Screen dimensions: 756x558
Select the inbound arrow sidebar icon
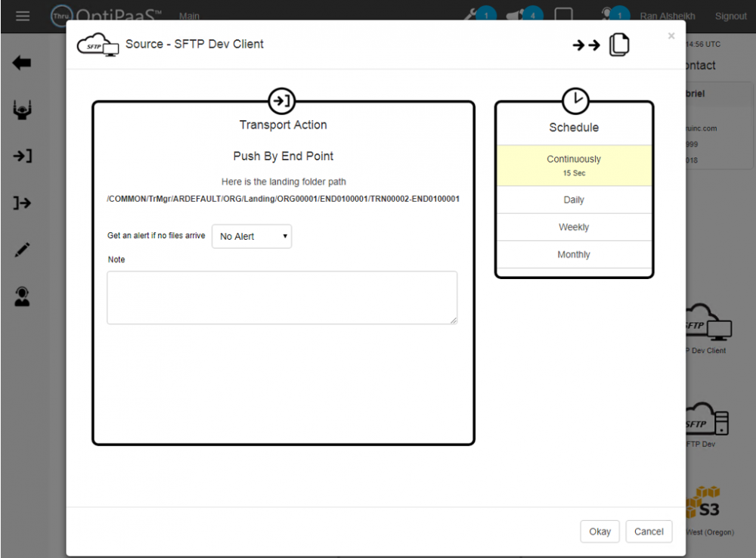point(23,157)
